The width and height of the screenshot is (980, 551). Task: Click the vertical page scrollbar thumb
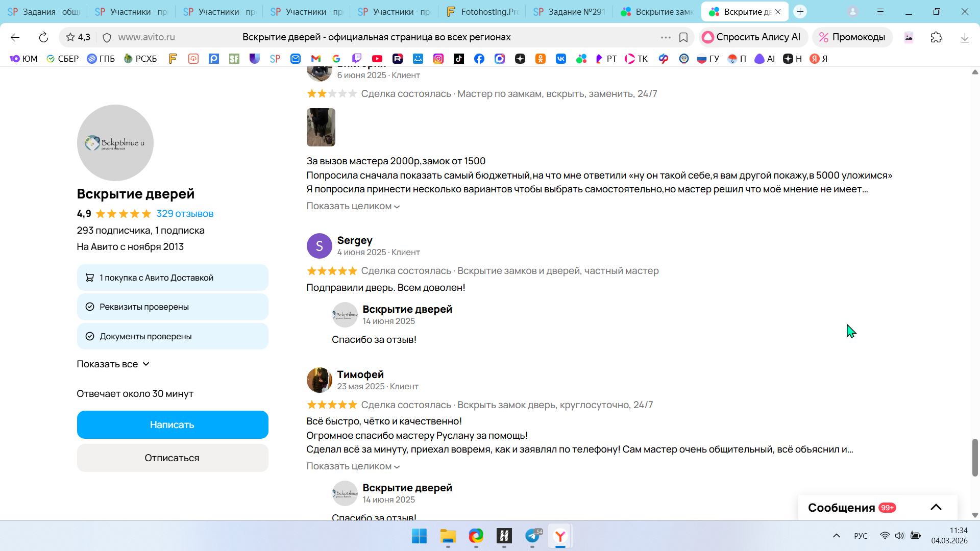point(975,457)
